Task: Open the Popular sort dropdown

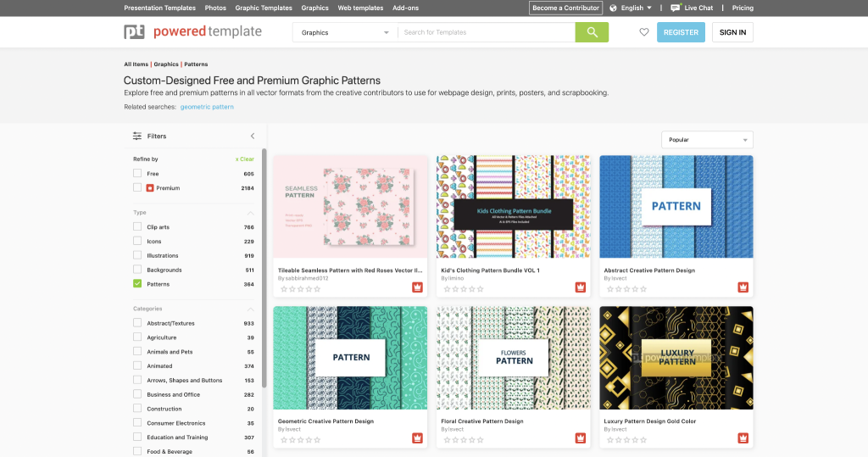Action: tap(707, 140)
